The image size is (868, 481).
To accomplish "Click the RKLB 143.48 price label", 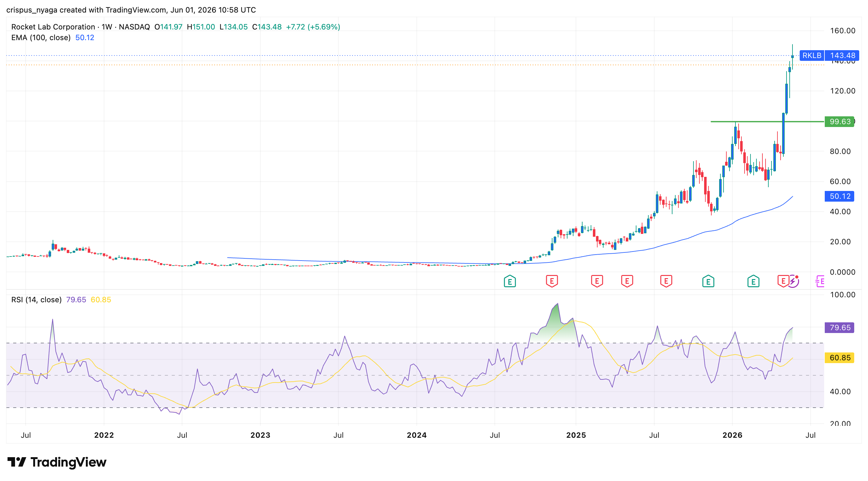I will pos(829,55).
